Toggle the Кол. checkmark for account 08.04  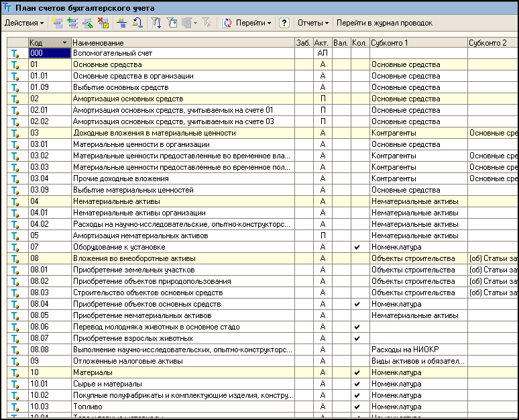pyautogui.click(x=357, y=304)
